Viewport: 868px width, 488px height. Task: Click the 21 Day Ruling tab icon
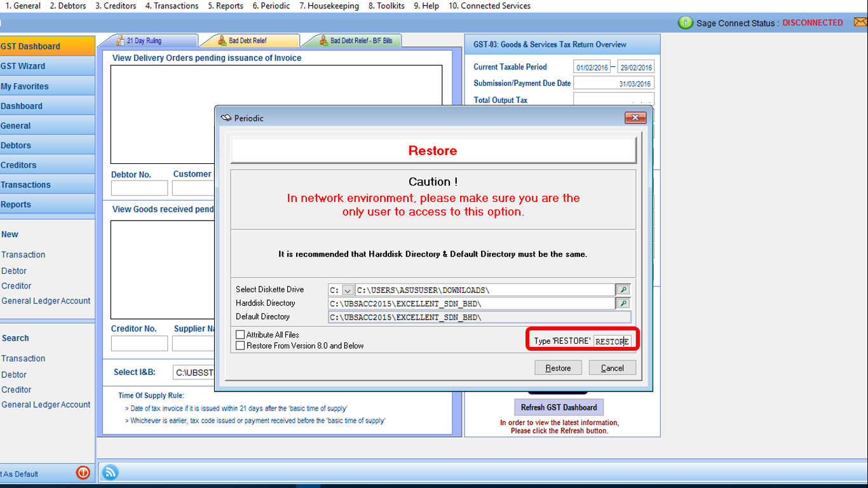(120, 41)
